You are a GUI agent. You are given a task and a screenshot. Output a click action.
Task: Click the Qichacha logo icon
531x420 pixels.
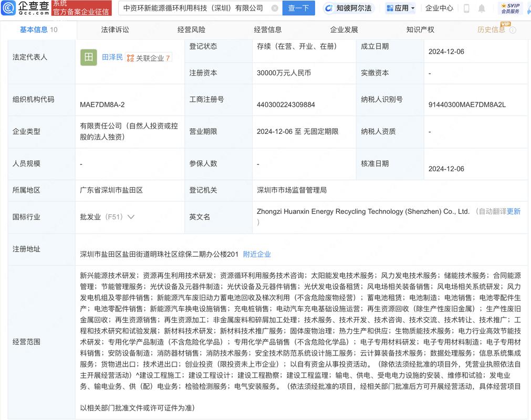click(8, 7)
